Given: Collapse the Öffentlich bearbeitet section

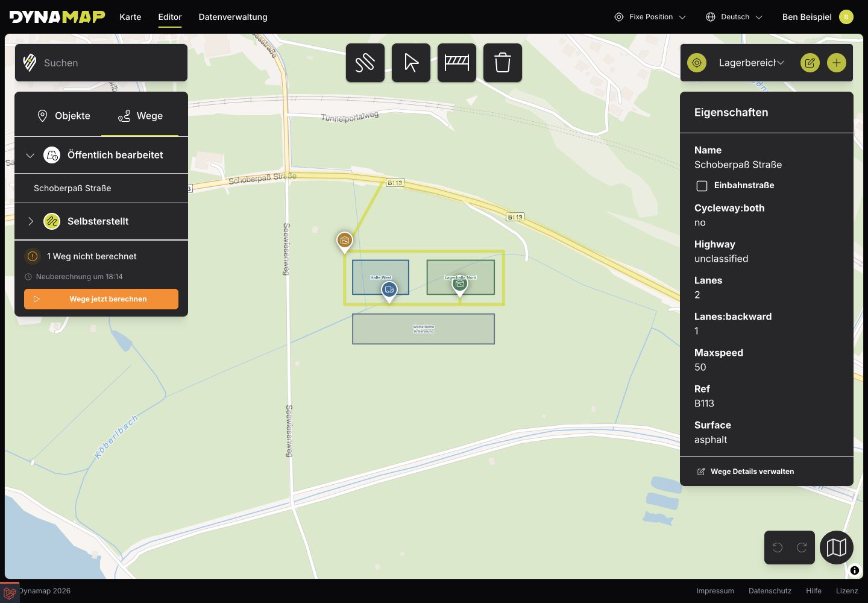Looking at the screenshot, I should pyautogui.click(x=30, y=155).
